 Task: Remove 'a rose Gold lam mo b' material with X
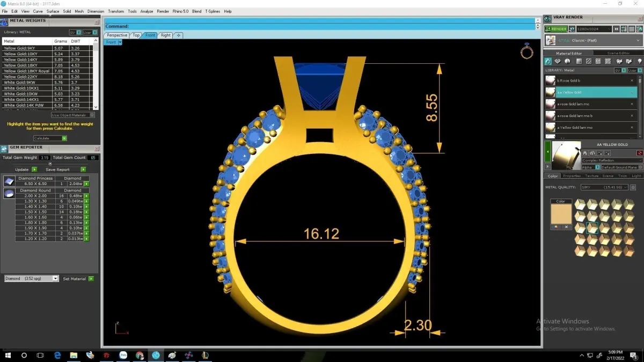pyautogui.click(x=632, y=116)
